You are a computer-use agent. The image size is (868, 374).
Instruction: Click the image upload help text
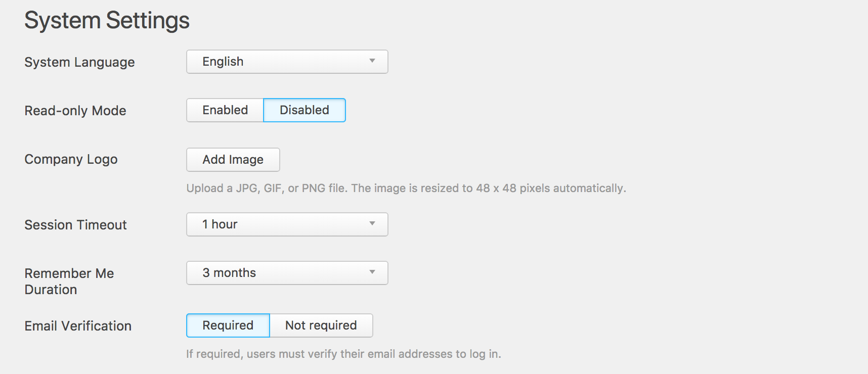click(x=406, y=188)
